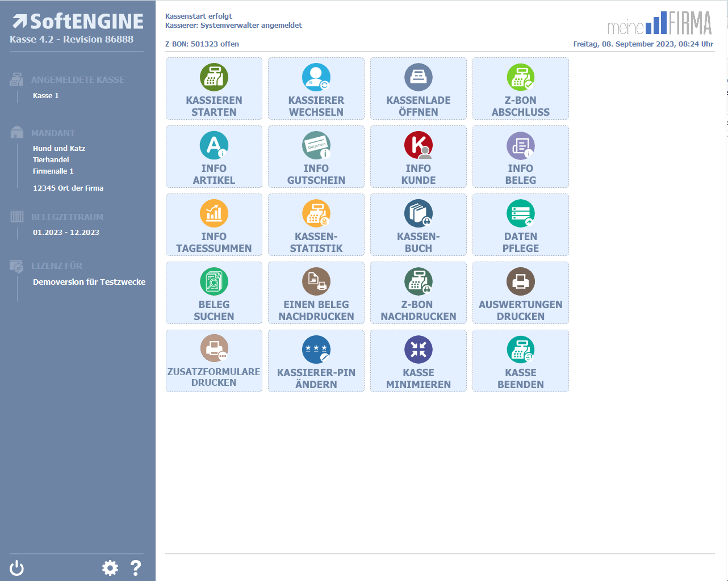Open the Kassenbuch cash book

419,225
